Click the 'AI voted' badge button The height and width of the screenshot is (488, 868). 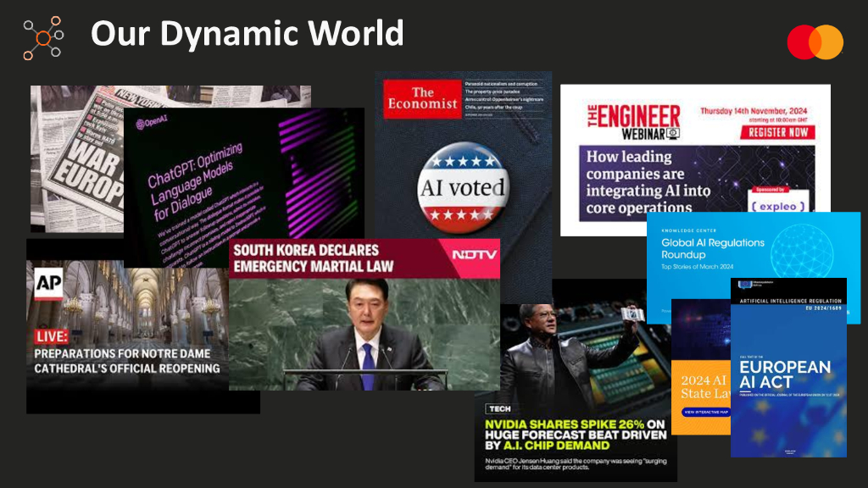[x=463, y=188]
